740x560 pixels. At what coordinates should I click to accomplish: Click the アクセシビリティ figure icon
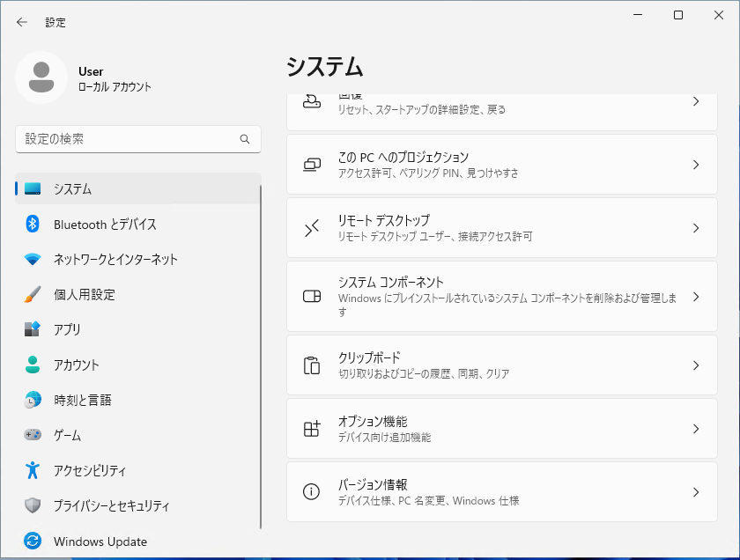click(33, 470)
